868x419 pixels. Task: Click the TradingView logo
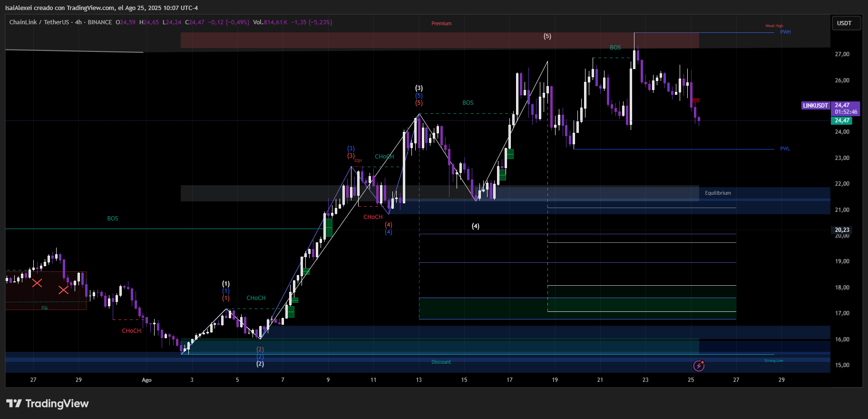point(48,404)
